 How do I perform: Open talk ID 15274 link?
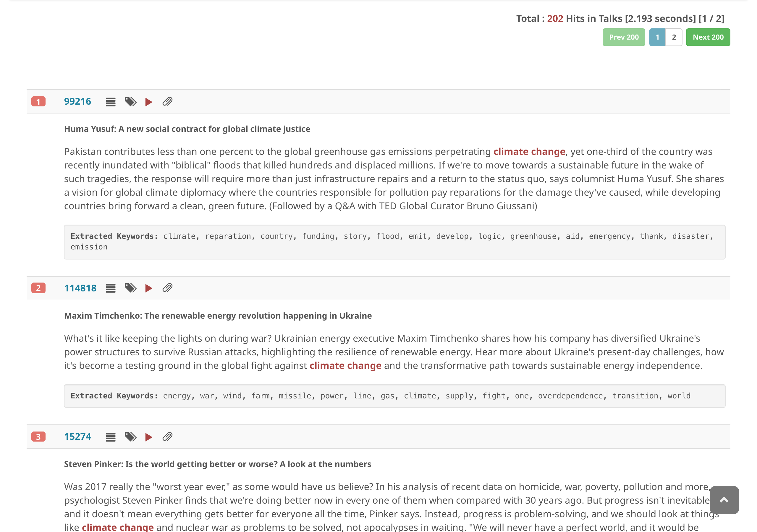77,437
